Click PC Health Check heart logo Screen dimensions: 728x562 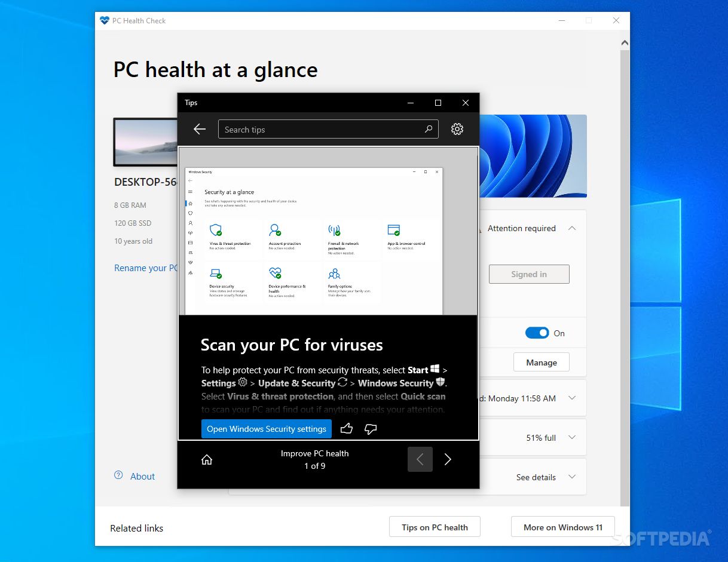[x=105, y=20]
